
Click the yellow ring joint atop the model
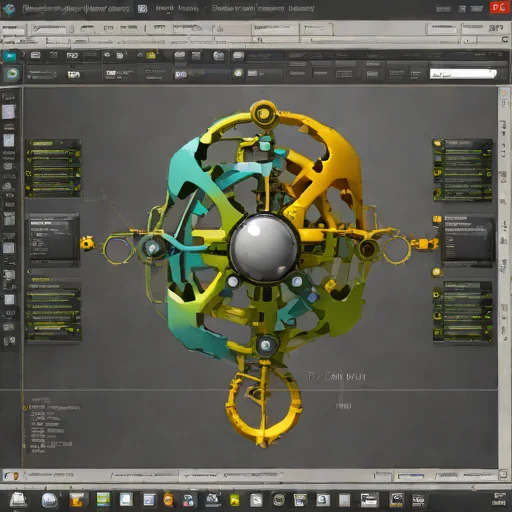click(263, 114)
